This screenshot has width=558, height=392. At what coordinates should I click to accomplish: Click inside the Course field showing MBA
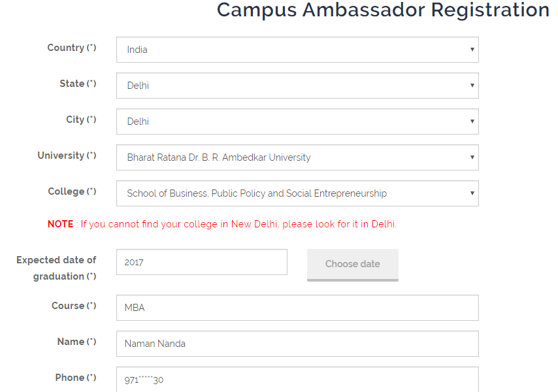(297, 307)
